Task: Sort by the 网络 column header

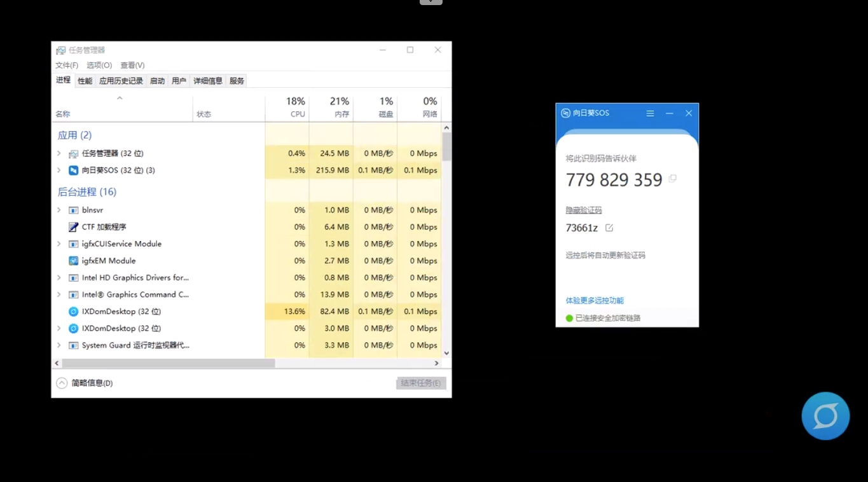Action: point(419,107)
